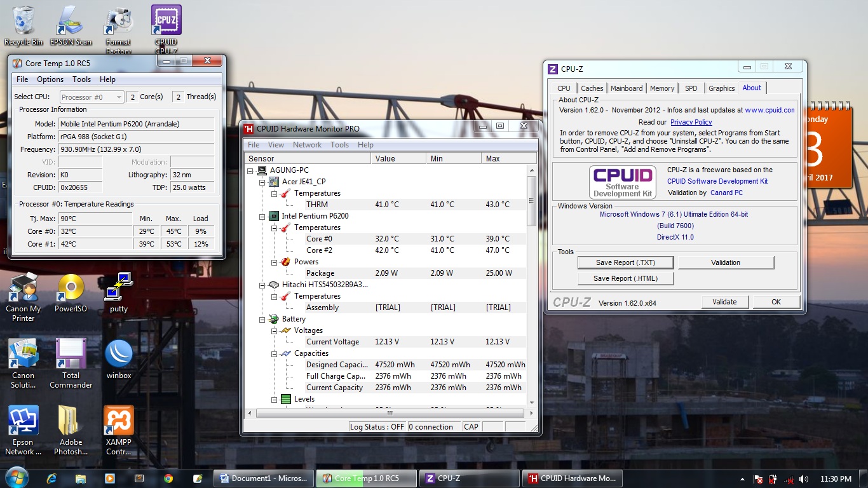Select the XAMPP Control desktop shortcut
868x488 pixels.
click(x=119, y=431)
